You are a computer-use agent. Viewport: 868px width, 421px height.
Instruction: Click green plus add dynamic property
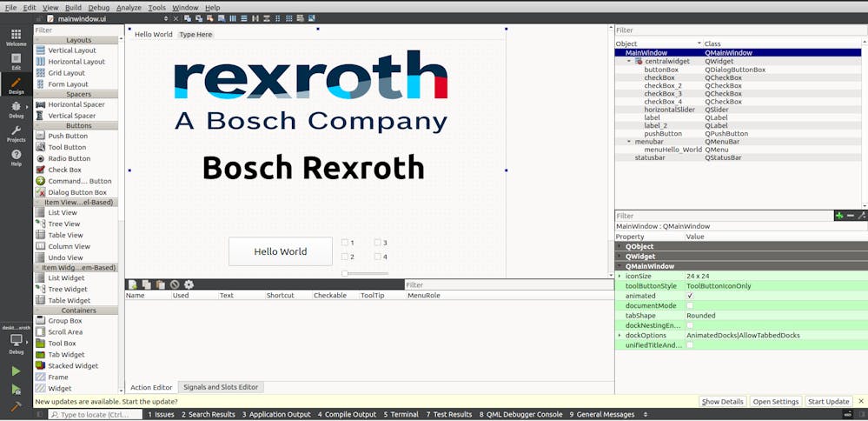[839, 216]
